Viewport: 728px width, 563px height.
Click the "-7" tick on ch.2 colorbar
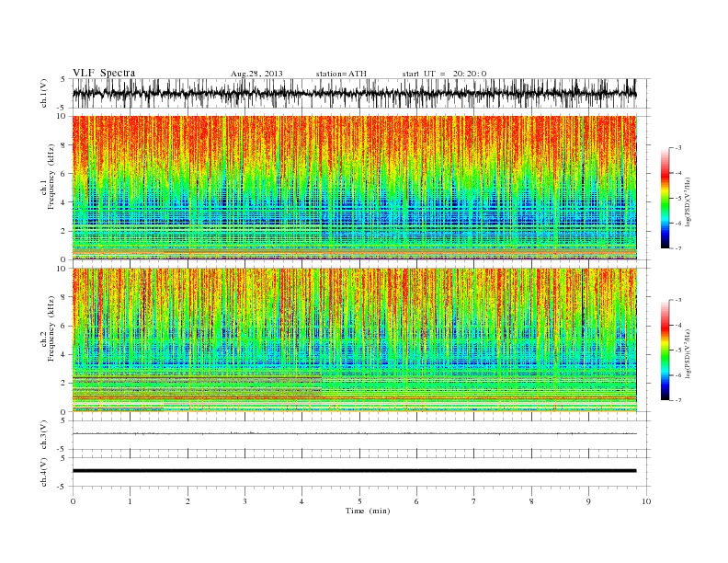tap(678, 400)
